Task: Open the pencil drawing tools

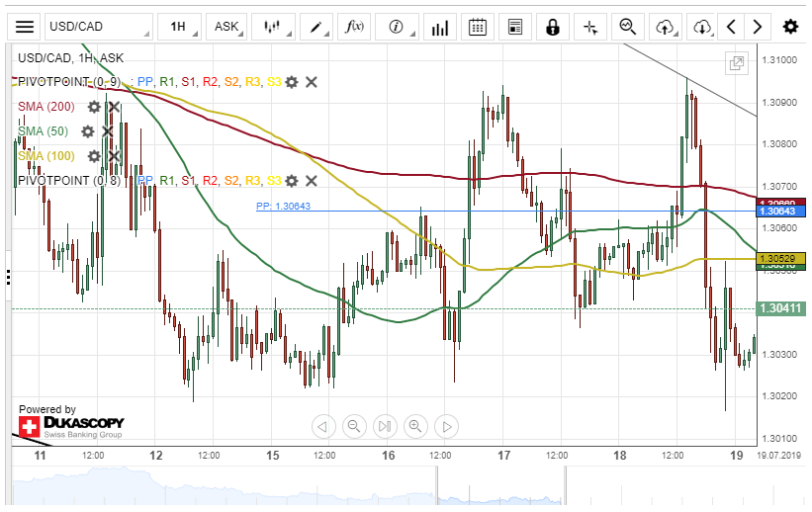Action: (318, 27)
